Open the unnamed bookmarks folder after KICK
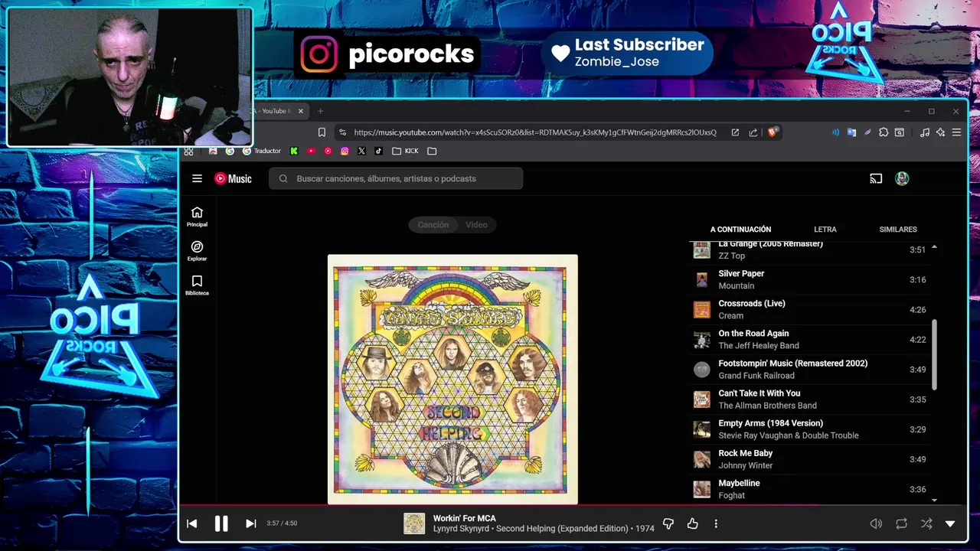The height and width of the screenshot is (551, 980). (x=432, y=151)
